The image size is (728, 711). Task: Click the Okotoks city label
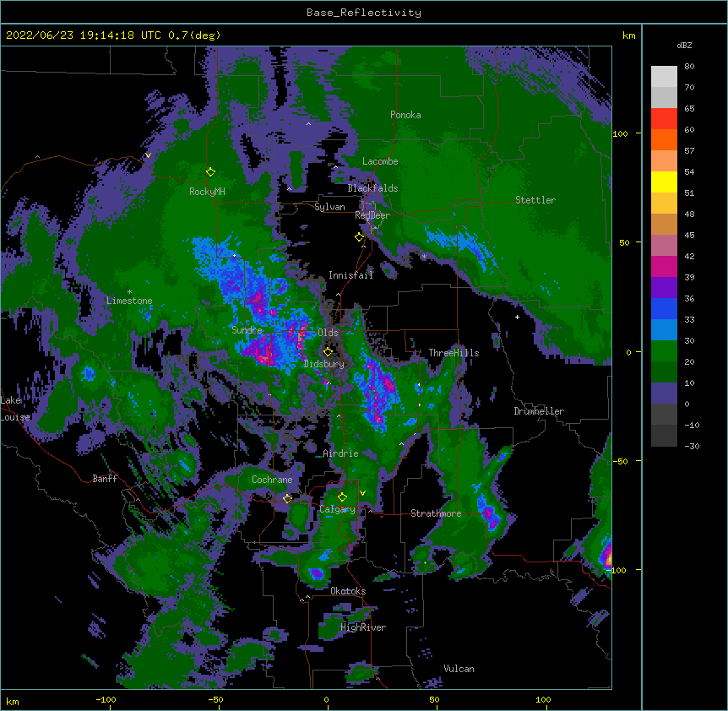pos(348,591)
